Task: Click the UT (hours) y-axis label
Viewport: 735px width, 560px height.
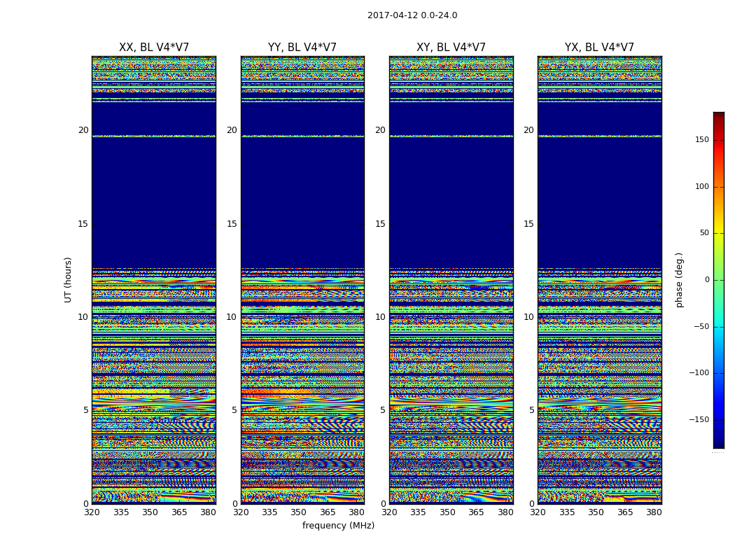Action: 69,279
